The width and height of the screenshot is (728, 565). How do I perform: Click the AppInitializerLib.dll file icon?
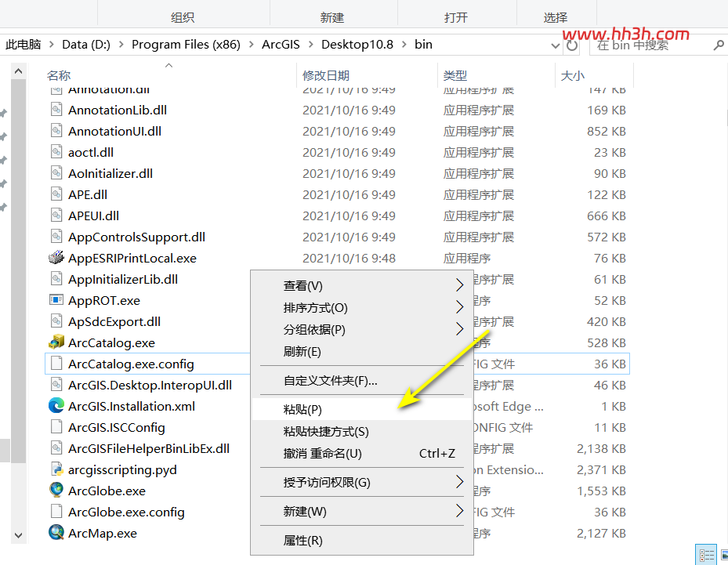pyautogui.click(x=56, y=278)
